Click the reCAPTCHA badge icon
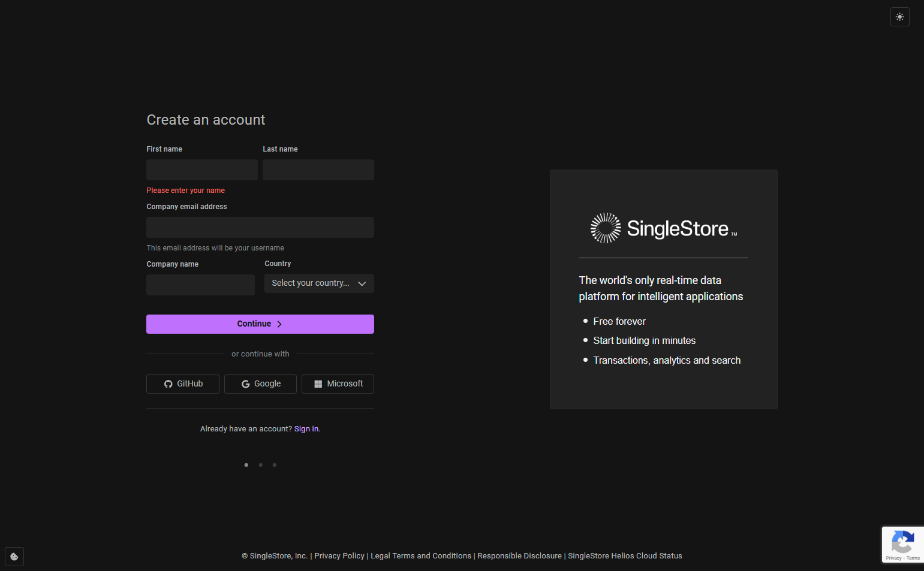The width and height of the screenshot is (924, 571). click(902, 542)
